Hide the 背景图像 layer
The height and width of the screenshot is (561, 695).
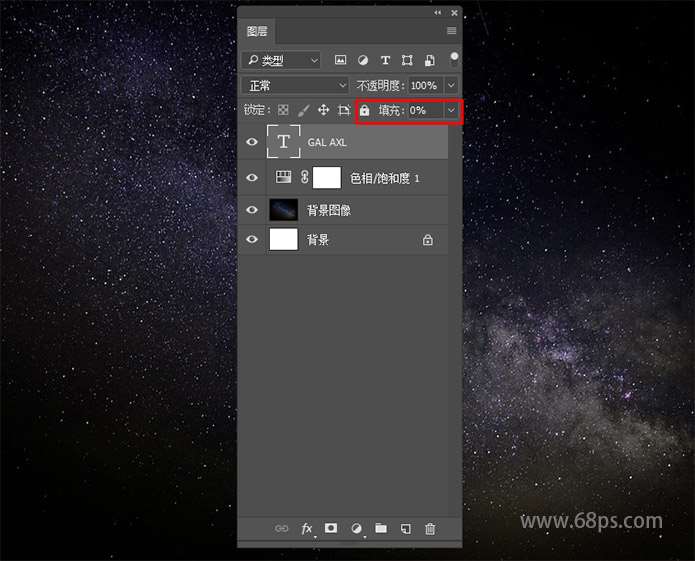point(252,210)
